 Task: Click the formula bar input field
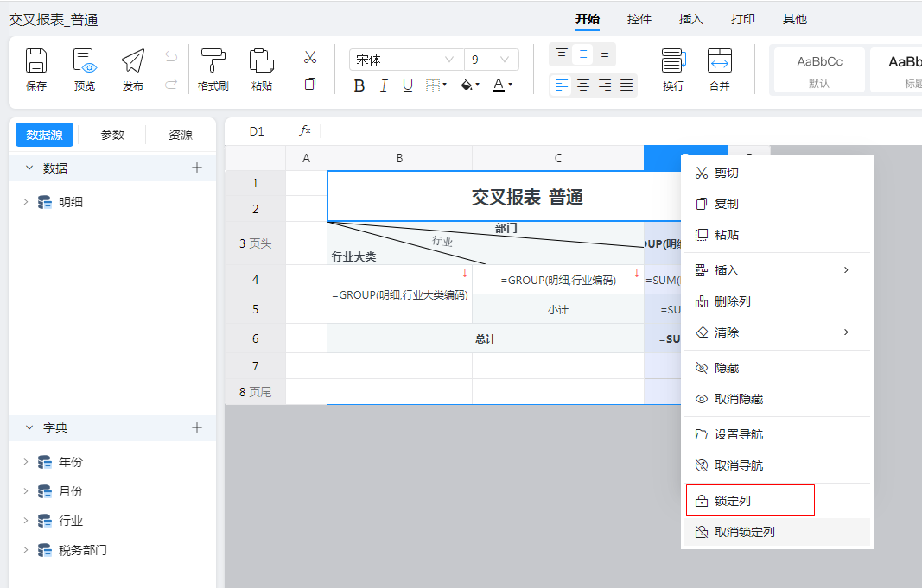[x=605, y=130]
